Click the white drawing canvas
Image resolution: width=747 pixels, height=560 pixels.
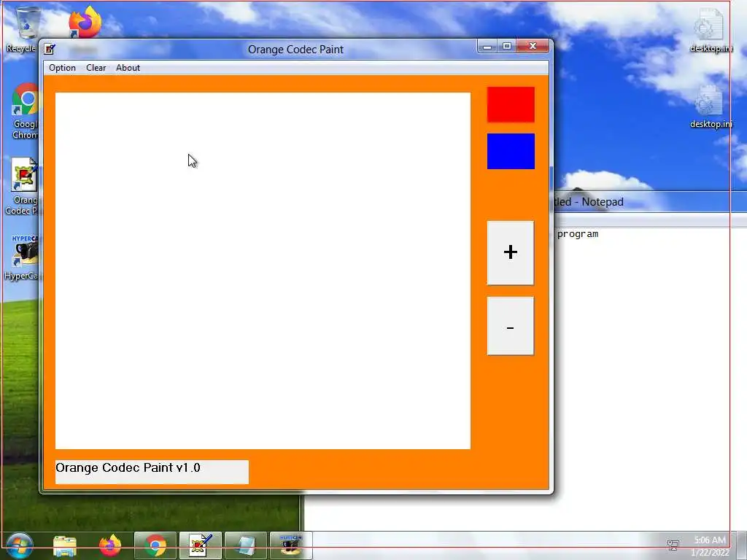click(x=263, y=271)
